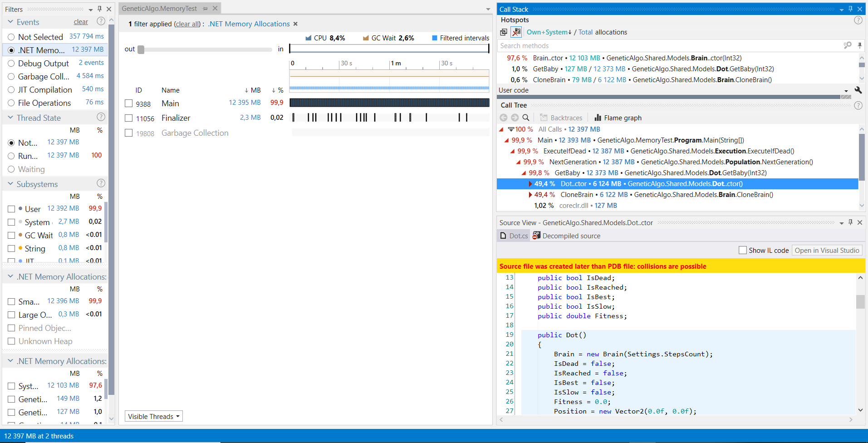The height and width of the screenshot is (443, 868).
Task: Close the Filters panel
Action: (x=109, y=9)
